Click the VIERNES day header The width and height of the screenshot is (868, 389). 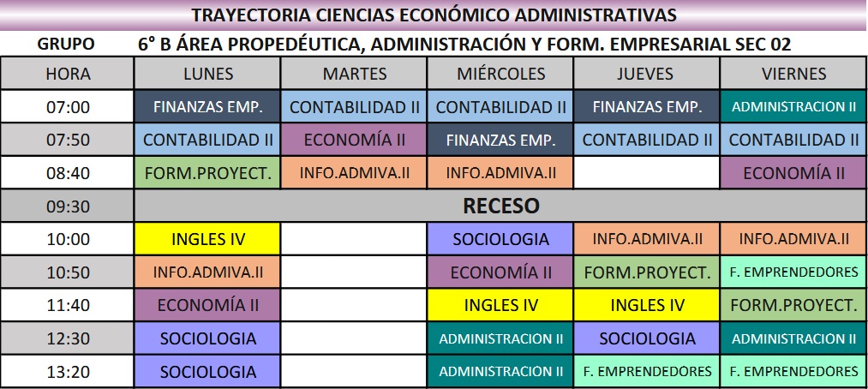[x=793, y=75]
